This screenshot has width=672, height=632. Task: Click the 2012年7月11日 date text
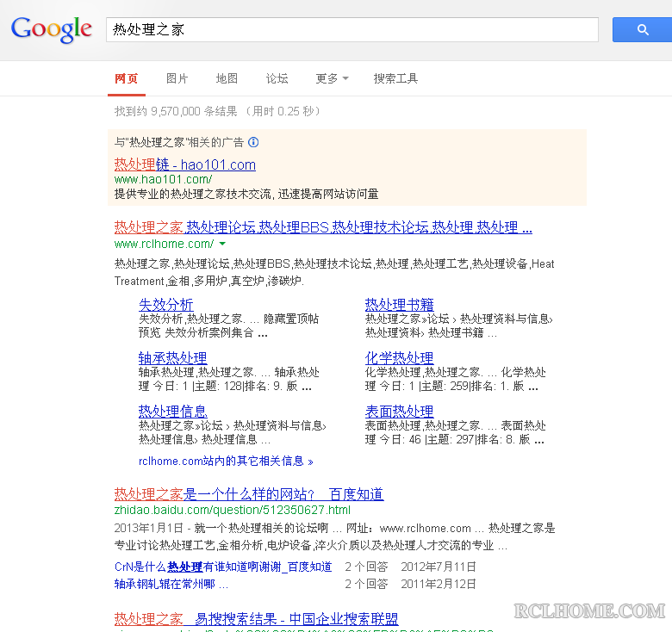[x=439, y=567]
